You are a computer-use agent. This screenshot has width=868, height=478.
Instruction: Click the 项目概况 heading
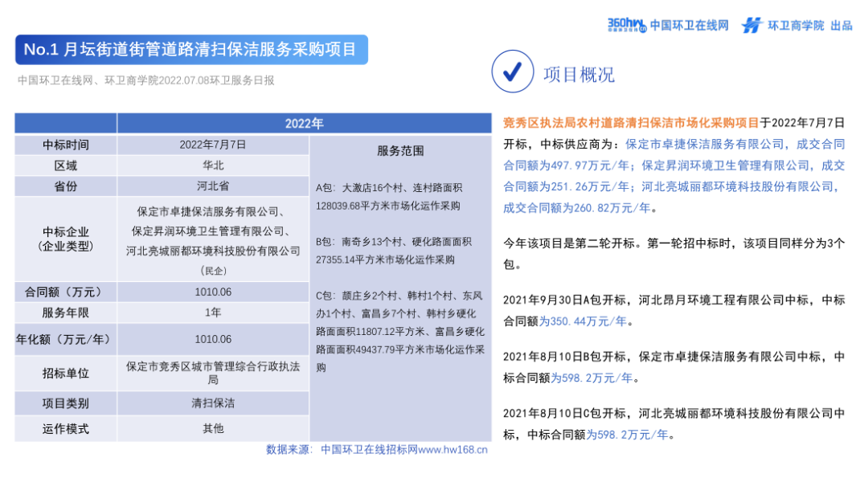(579, 75)
